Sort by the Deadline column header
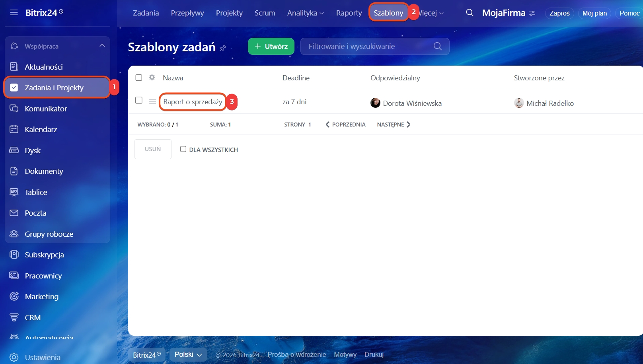 (x=296, y=78)
